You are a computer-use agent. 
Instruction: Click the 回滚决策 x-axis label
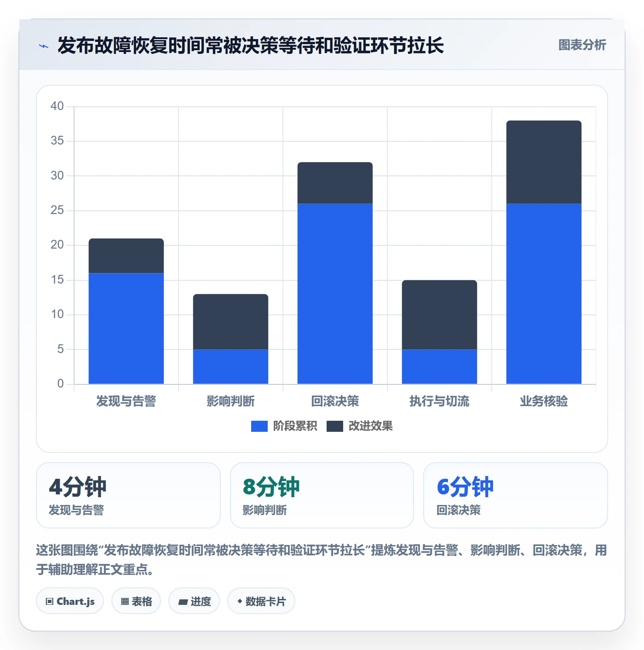click(335, 401)
